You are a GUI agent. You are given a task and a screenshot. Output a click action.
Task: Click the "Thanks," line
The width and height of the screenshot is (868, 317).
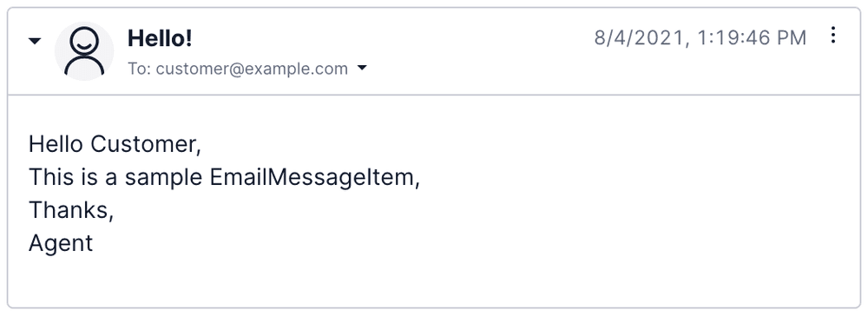coord(71,210)
